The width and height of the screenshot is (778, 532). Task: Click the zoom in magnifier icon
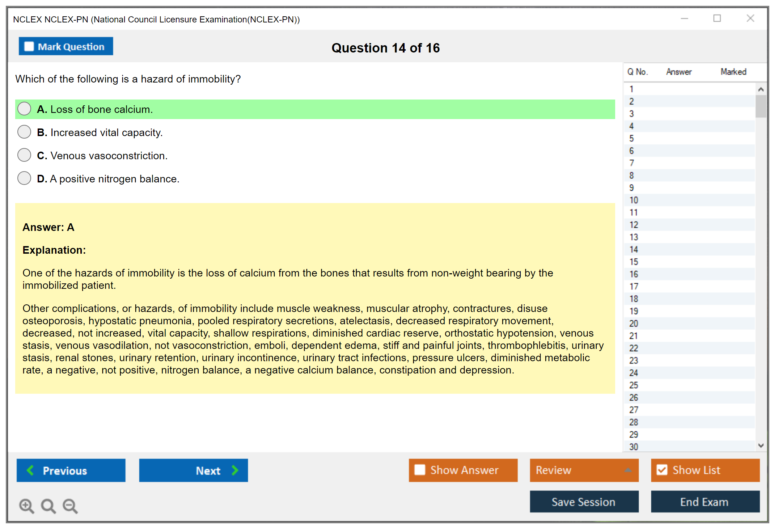(x=26, y=506)
